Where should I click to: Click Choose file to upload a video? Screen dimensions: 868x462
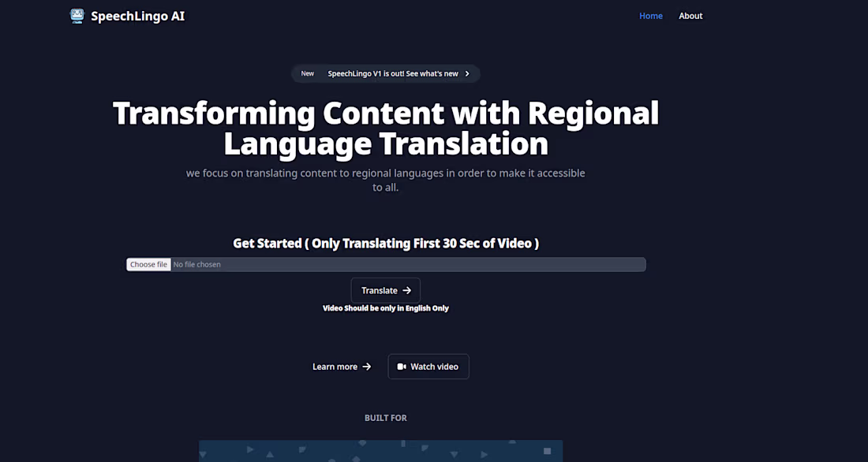click(148, 264)
